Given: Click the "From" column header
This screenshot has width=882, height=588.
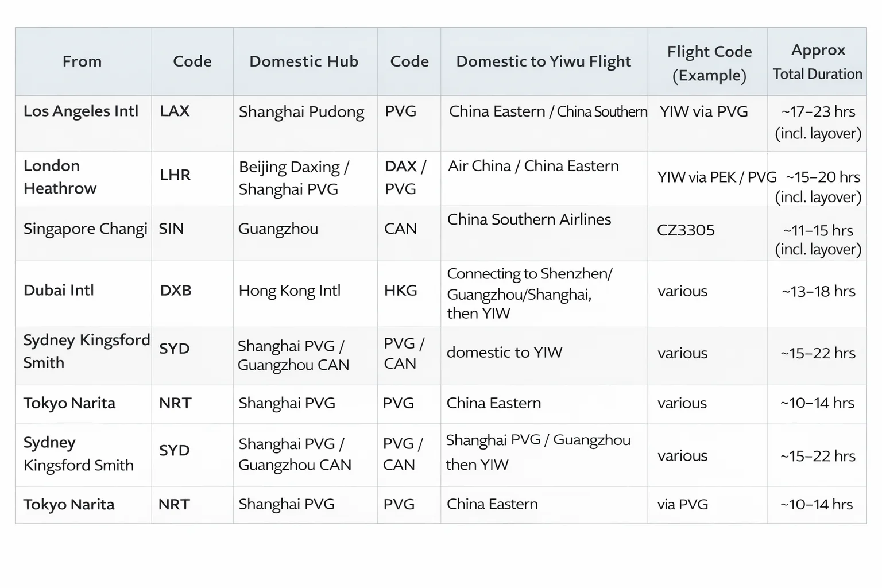Looking at the screenshot, I should click(x=82, y=61).
